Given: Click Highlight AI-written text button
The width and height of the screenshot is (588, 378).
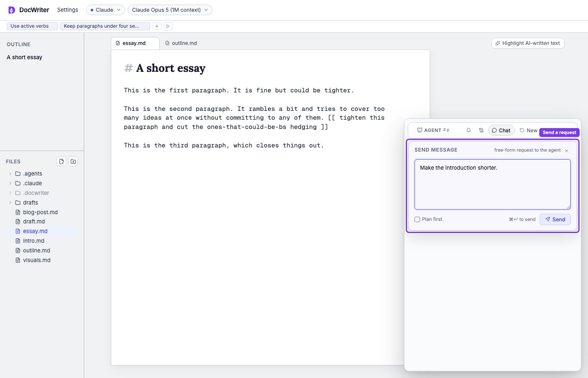Looking at the screenshot, I should (x=528, y=43).
